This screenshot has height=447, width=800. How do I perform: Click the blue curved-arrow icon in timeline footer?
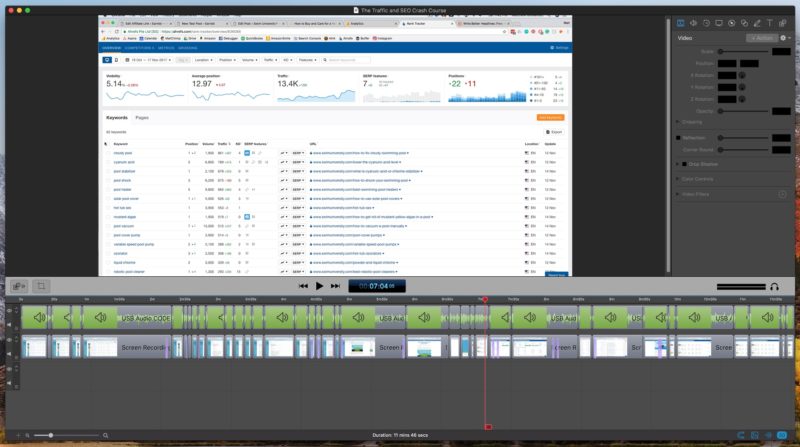741,435
